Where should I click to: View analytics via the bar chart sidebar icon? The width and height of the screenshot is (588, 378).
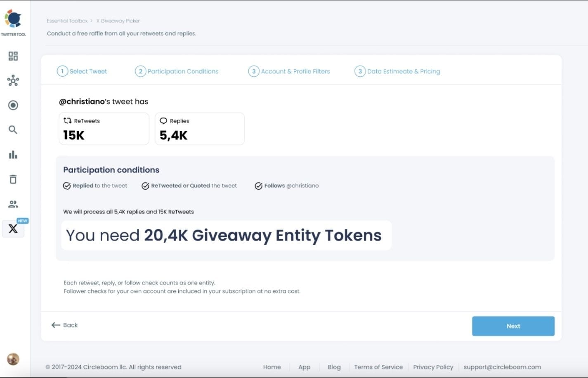pos(13,155)
